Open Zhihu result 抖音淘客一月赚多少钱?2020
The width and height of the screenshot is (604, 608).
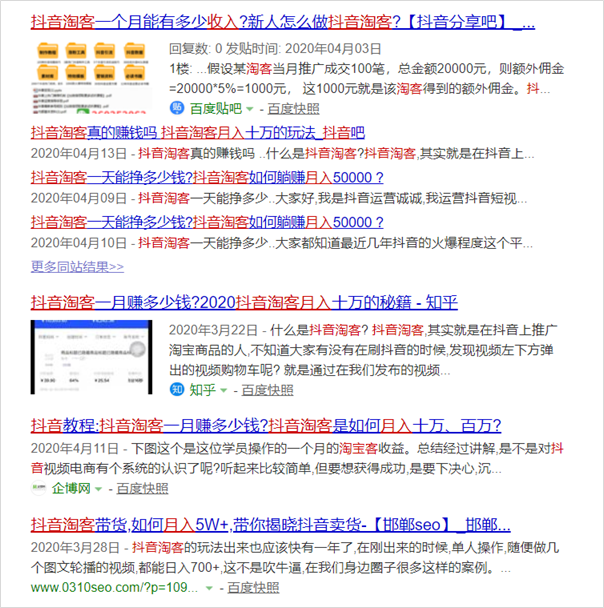pyautogui.click(x=244, y=302)
